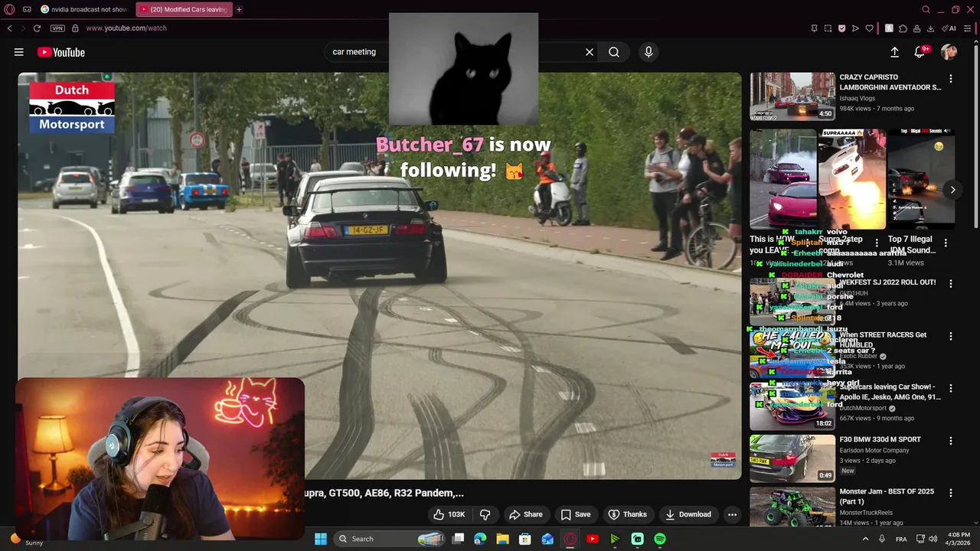980x551 pixels.
Task: Open the extensions puzzle icon
Action: 903,28
